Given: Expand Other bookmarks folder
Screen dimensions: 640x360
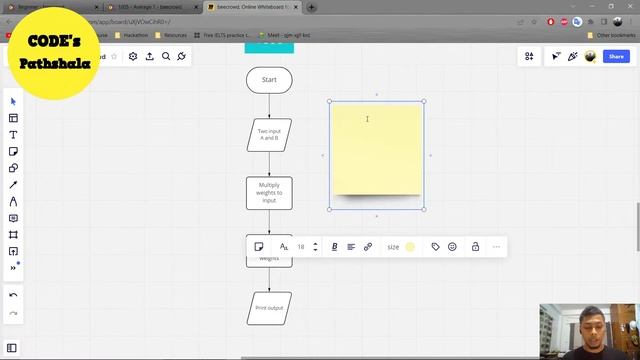Looking at the screenshot, I should (x=611, y=36).
